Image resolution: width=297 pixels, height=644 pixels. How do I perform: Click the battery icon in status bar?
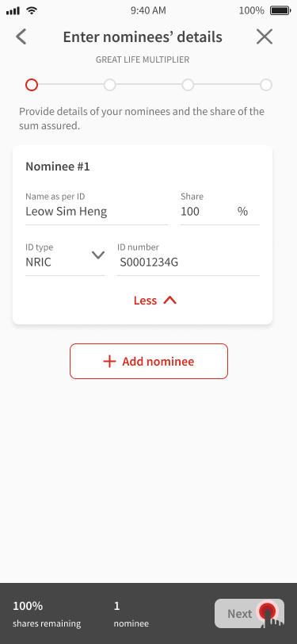[280, 10]
